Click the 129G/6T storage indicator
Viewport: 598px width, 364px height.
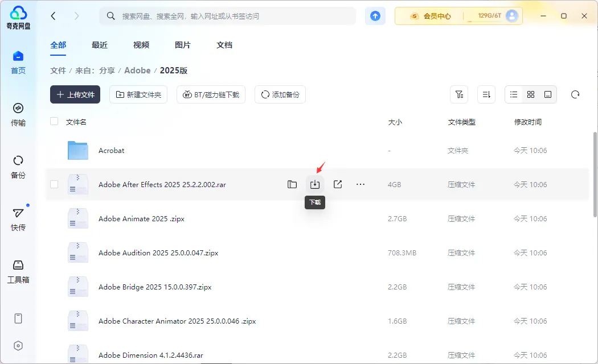489,15
